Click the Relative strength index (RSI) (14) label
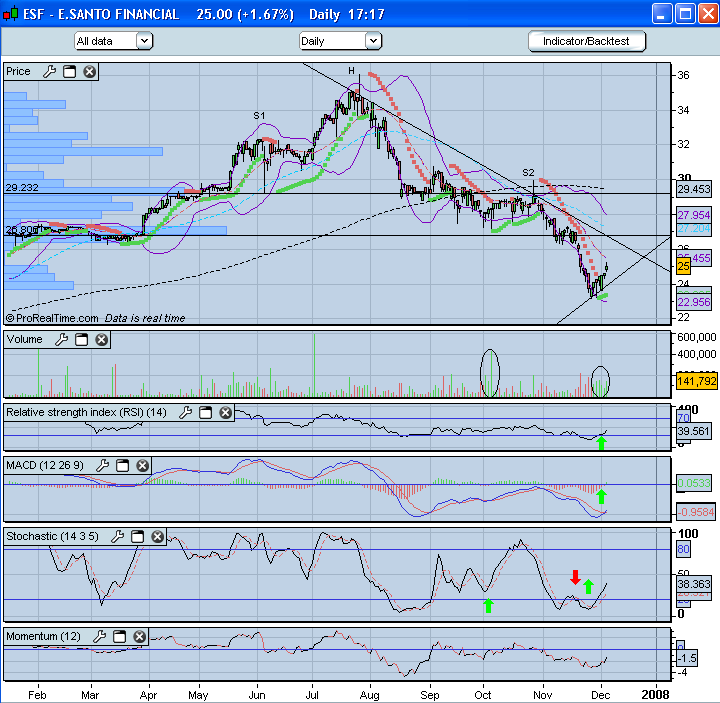The height and width of the screenshot is (703, 720). click(86, 413)
